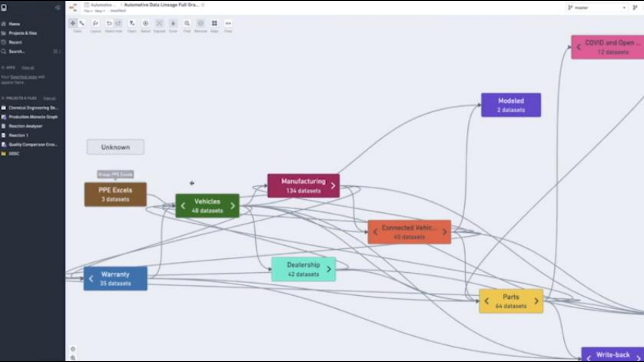Screen dimensions: 644x362
Task: Activate the Clean toolbar icon
Action: coord(132,23)
